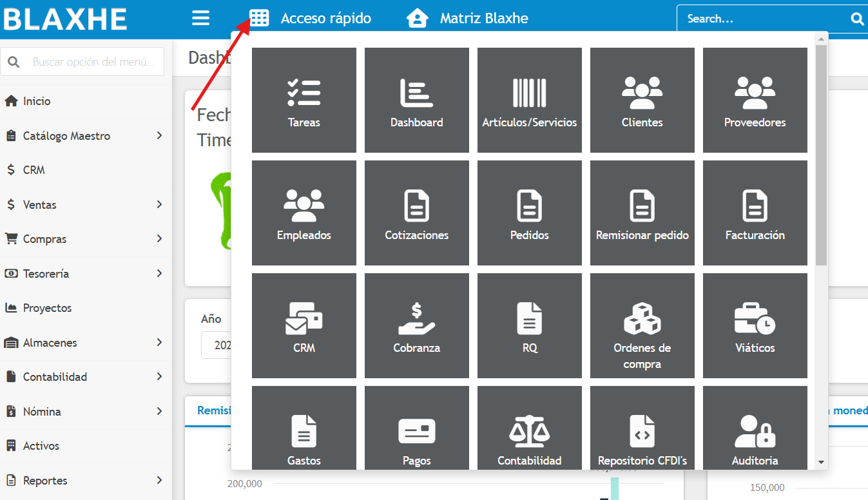
Task: Open the Ordenes de compra tile
Action: tap(642, 325)
